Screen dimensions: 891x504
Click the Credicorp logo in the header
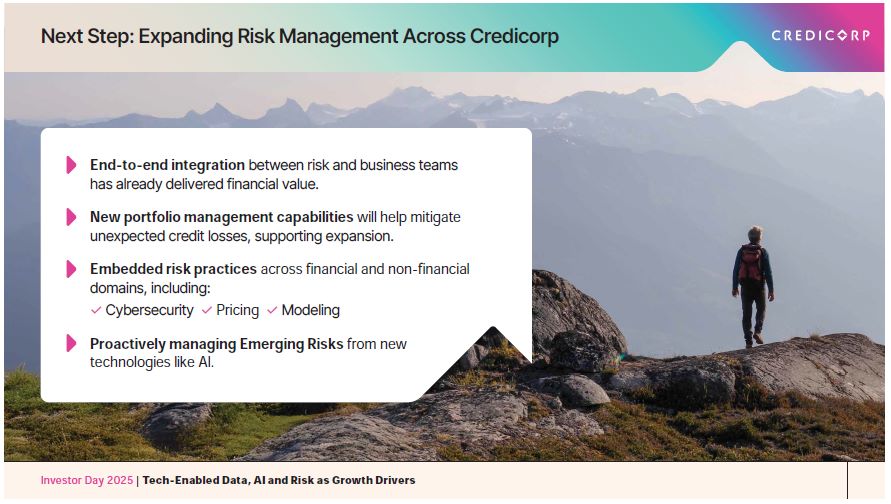pyautogui.click(x=820, y=35)
